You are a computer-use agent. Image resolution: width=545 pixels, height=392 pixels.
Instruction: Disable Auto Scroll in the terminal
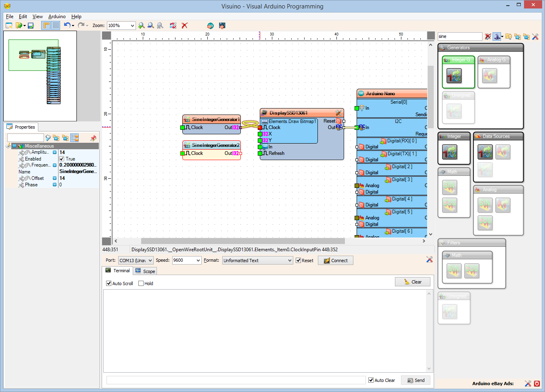point(109,283)
